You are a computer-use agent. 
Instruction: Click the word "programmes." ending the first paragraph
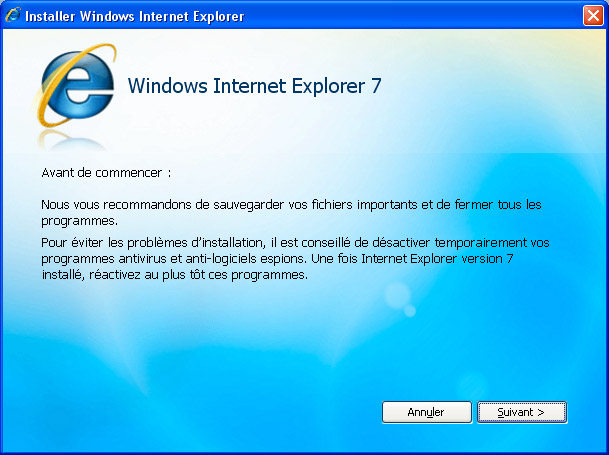[79, 221]
